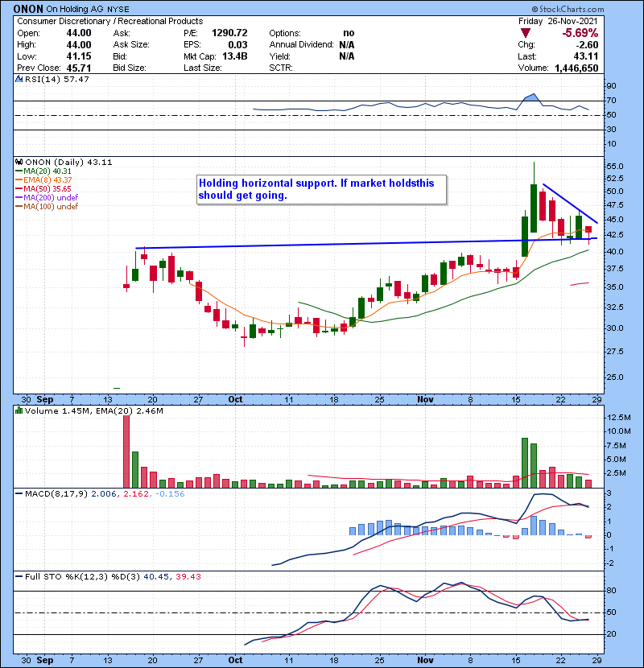Click the MACD signal value 2.162
The width and height of the screenshot is (644, 668).
pos(136,494)
